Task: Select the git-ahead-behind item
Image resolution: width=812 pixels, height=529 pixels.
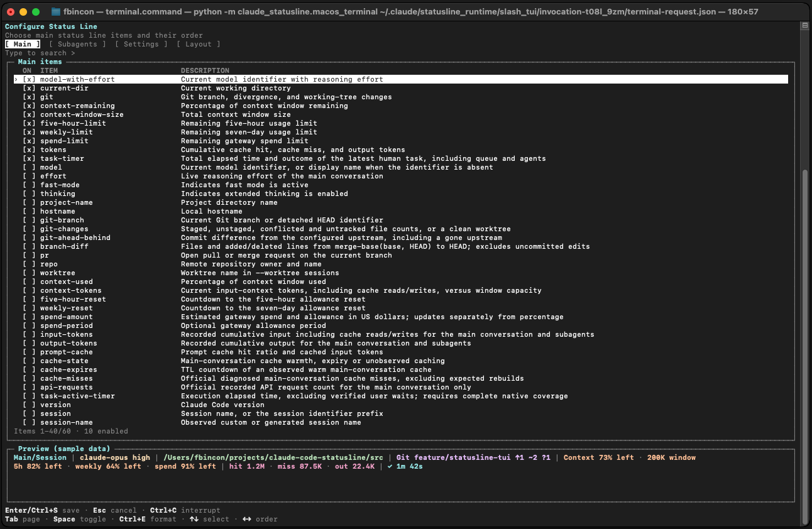Action: coord(75,238)
